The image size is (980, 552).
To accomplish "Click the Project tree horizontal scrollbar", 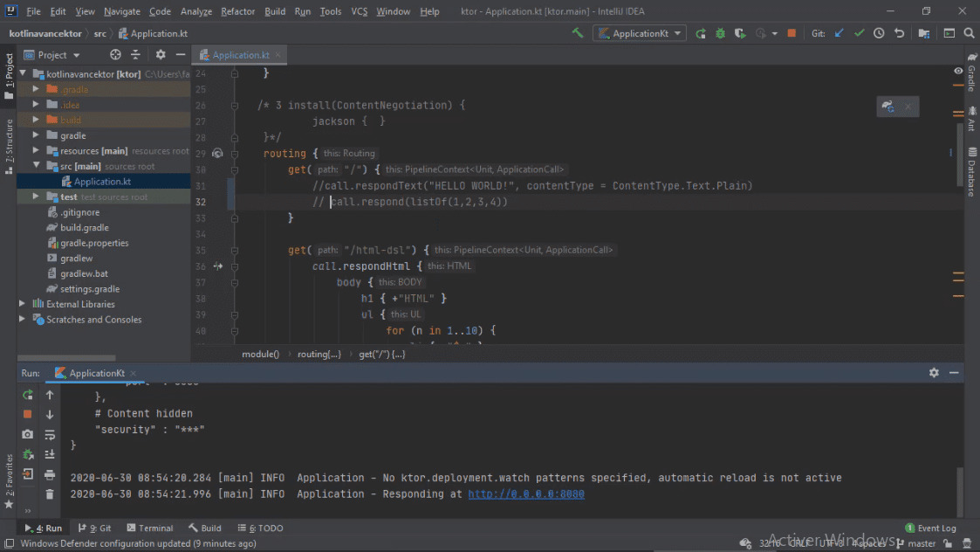I will (x=67, y=358).
